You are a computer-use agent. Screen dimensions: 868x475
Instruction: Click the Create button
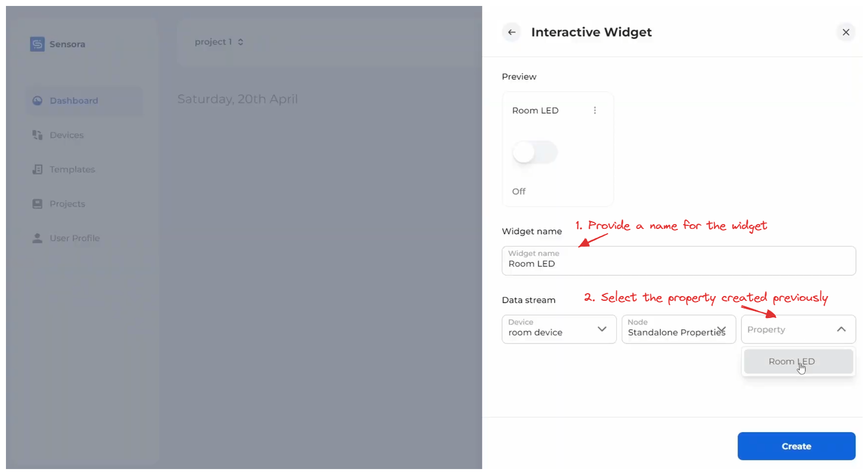coord(796,446)
